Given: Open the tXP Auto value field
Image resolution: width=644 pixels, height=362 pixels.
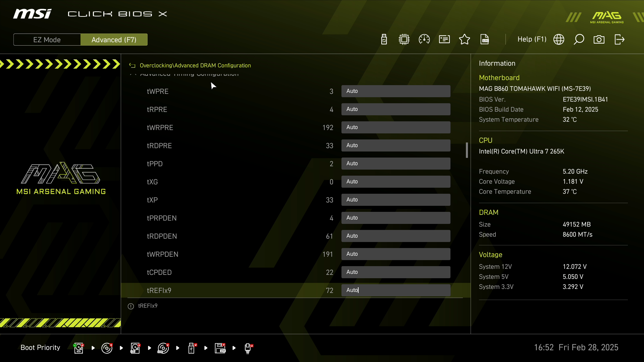Looking at the screenshot, I should click(396, 200).
